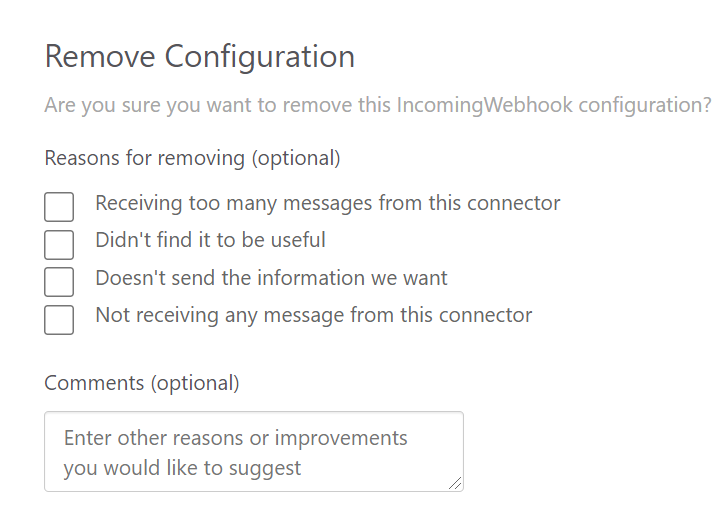The width and height of the screenshot is (728, 507).
Task: Click the 'Didn't find it to be useful' label
Action: tap(210, 240)
